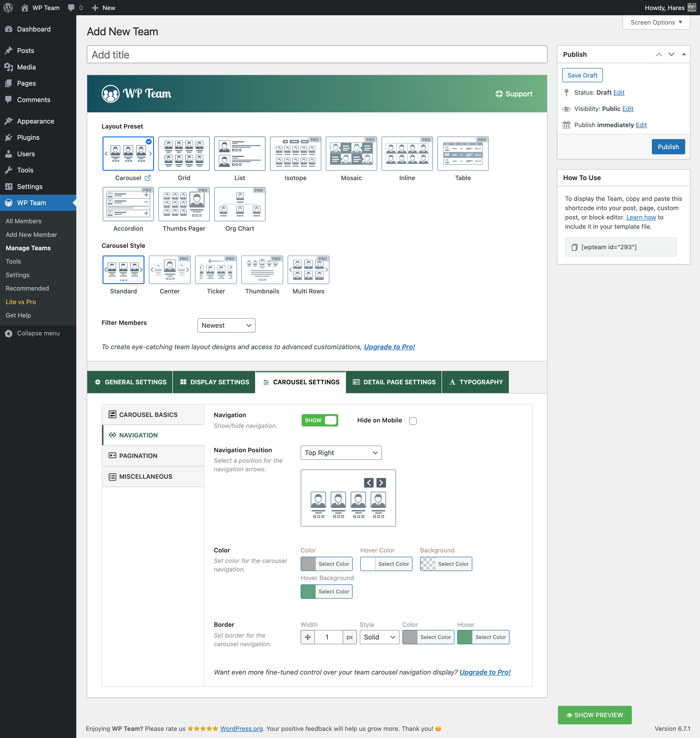Expand the border Style Solid dropdown
The height and width of the screenshot is (738, 700).
pyautogui.click(x=379, y=637)
